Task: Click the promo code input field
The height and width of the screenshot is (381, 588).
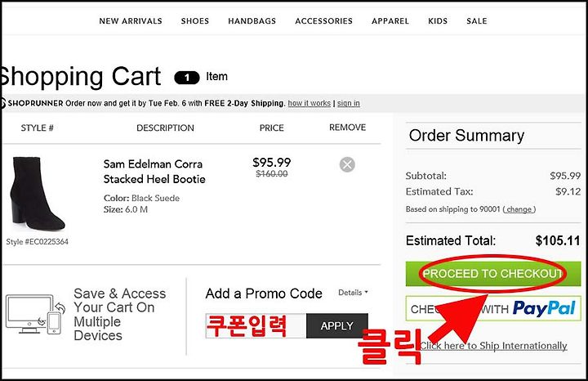Action: pos(256,326)
